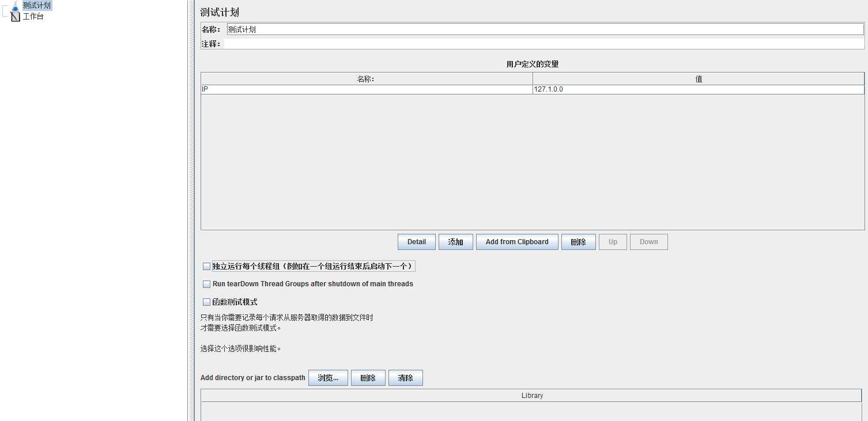Click the 名称 column header in variables table
868x421 pixels.
click(x=367, y=79)
